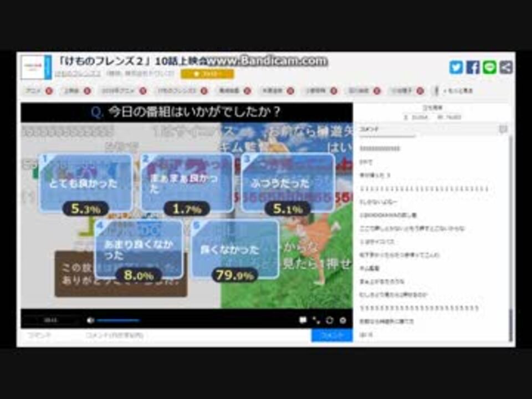This screenshot has width=532, height=399.
Task: Focus the comment text input field
Action: click(196, 335)
